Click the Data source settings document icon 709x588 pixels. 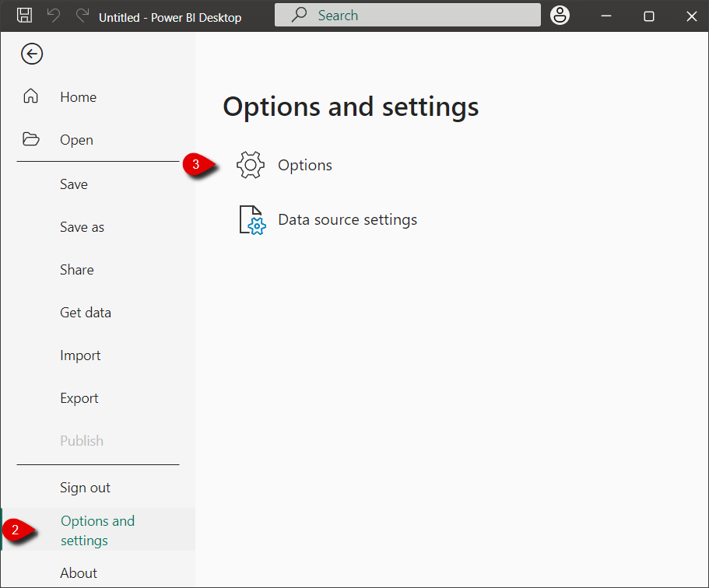click(252, 220)
